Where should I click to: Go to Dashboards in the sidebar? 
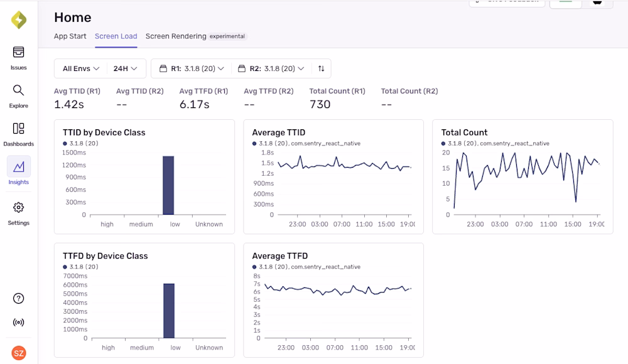coord(18,134)
